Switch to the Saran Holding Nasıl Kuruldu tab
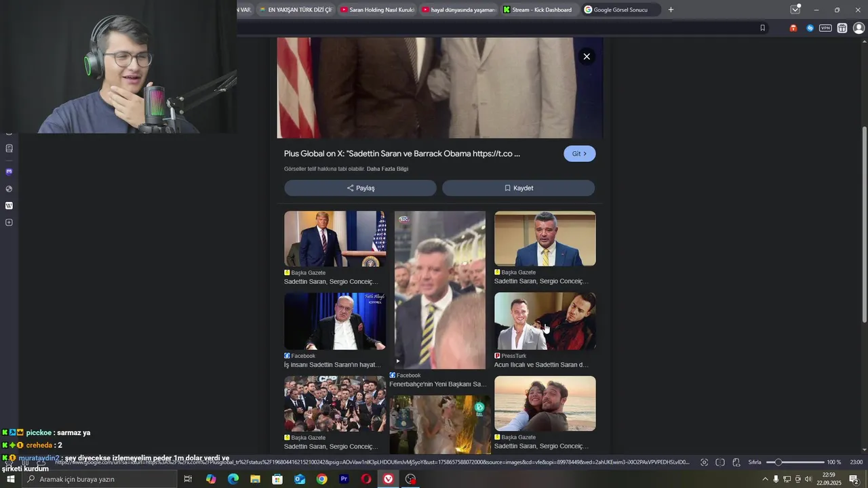The width and height of the screenshot is (868, 488). (x=376, y=9)
